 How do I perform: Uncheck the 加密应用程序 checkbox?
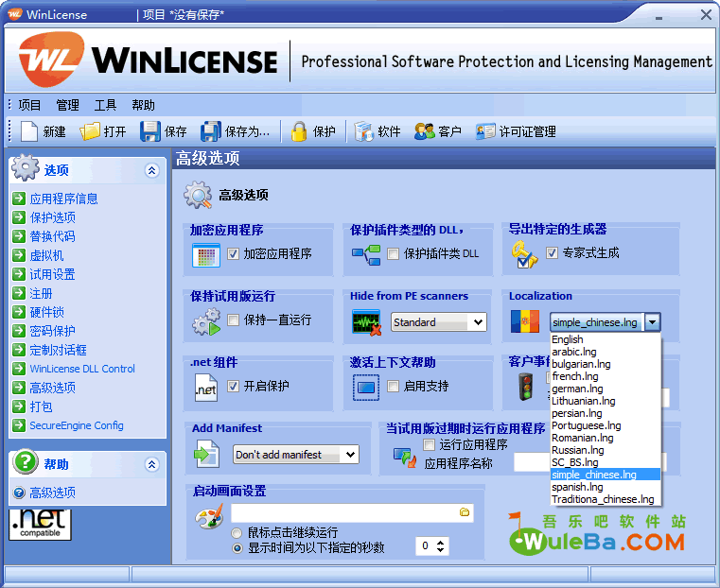coord(234,253)
